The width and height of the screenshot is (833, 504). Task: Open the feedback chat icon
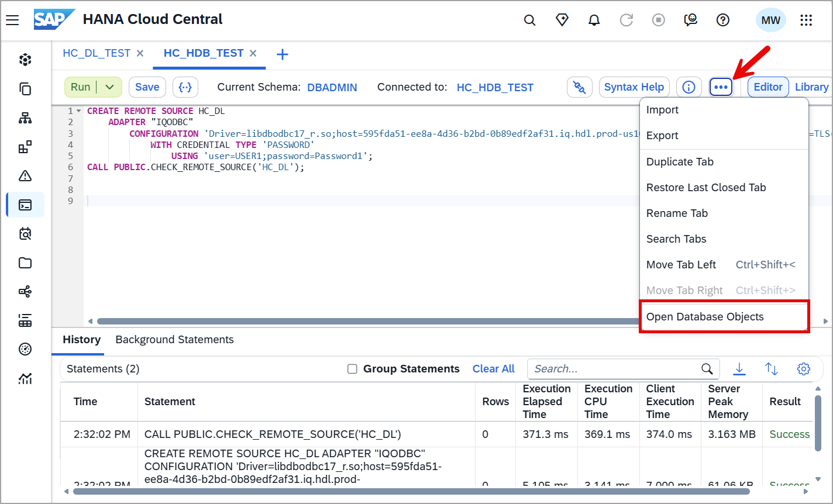point(691,20)
